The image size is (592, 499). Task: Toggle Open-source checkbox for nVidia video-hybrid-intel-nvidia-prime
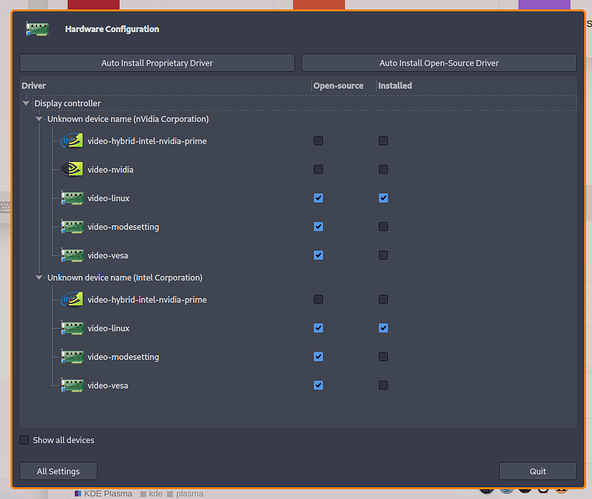[318, 141]
